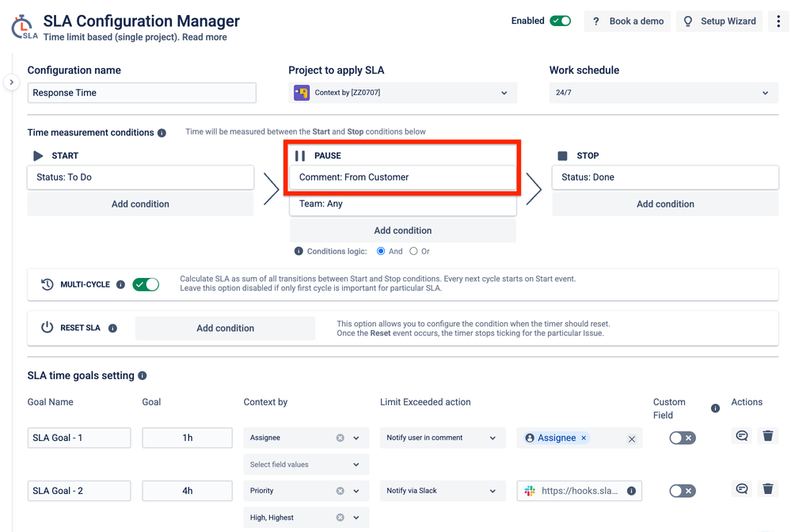Click the Start play icon
Viewport: 791px width, 532px height.
tap(38, 156)
